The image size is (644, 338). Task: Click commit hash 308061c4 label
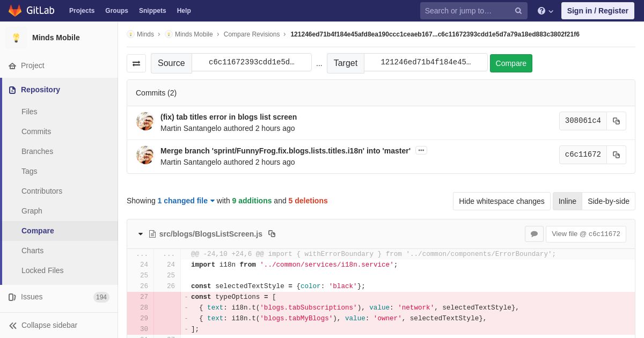click(x=583, y=121)
